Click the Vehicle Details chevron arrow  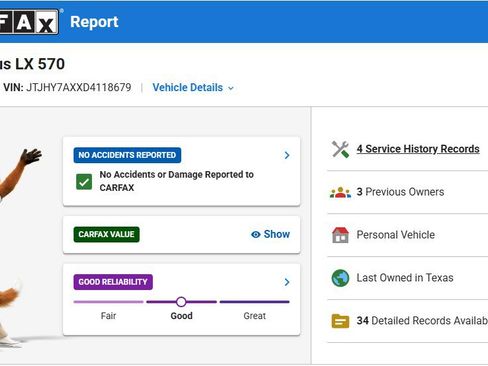coord(231,88)
